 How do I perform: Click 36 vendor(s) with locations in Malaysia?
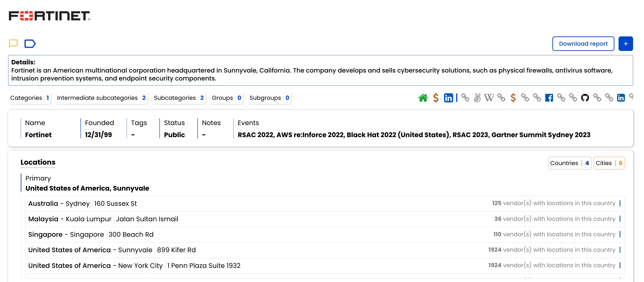tap(554, 219)
